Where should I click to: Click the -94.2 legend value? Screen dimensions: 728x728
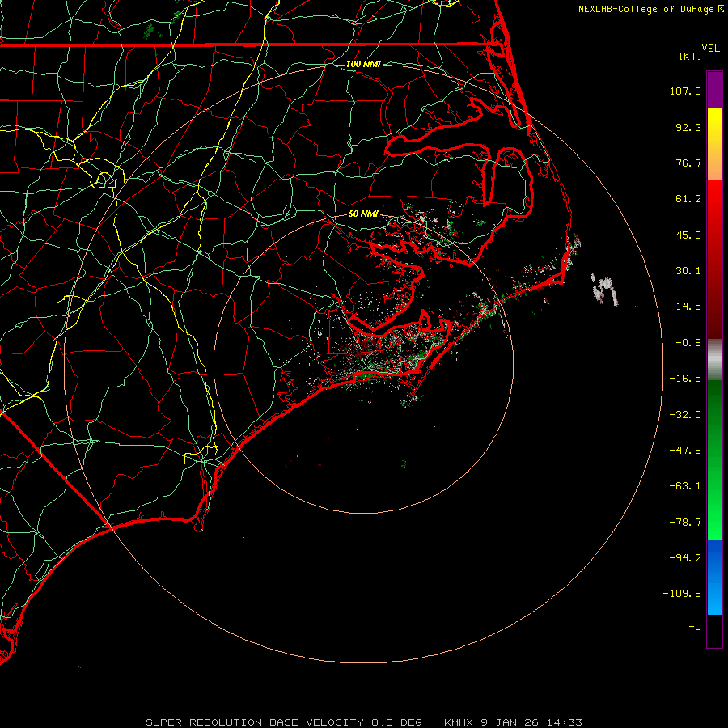click(685, 557)
